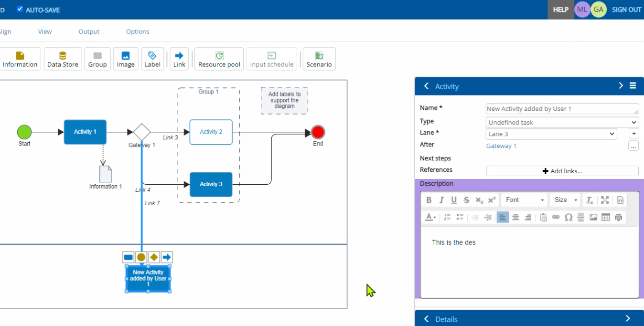Image resolution: width=644 pixels, height=326 pixels.
Task: Open the Lane dropdown showing Lane 3
Action: 551,134
